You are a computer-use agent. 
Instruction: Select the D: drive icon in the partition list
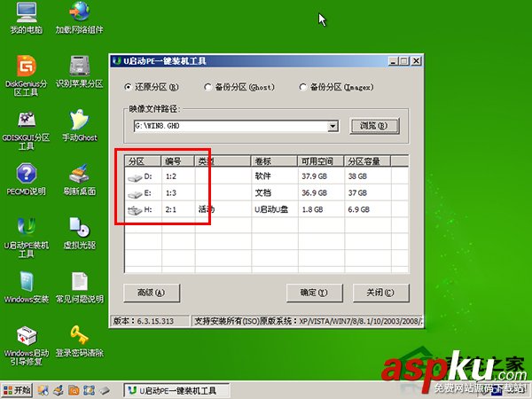(135, 177)
